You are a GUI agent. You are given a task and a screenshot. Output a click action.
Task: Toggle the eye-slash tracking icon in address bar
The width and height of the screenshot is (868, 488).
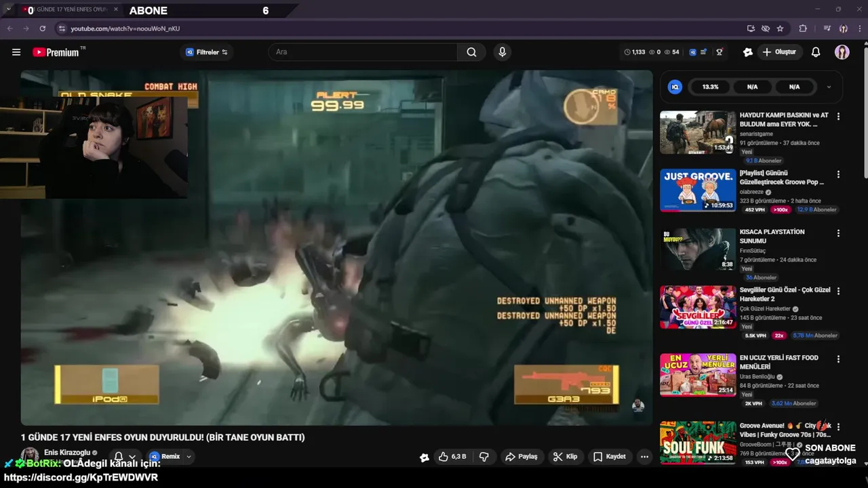[766, 28]
